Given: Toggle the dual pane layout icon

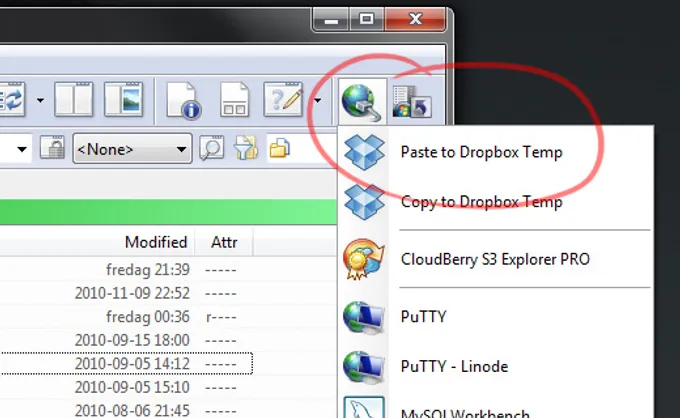Looking at the screenshot, I should click(73, 100).
